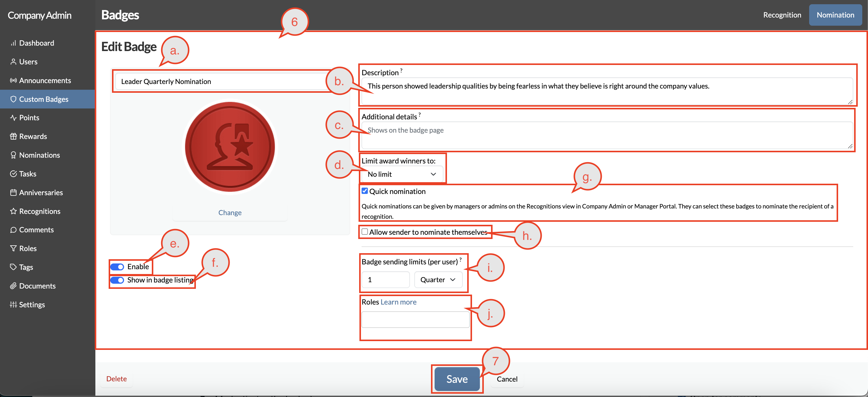This screenshot has height=397, width=868.
Task: Click into the Description text area
Action: [607, 91]
